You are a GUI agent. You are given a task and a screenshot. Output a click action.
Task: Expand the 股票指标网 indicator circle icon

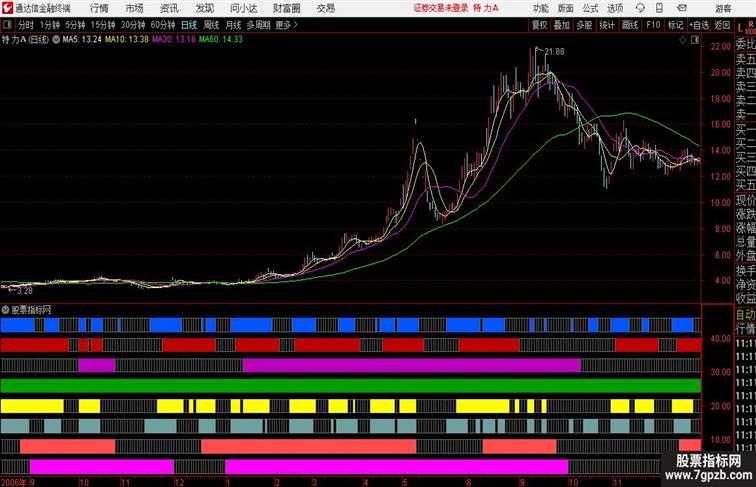pos(5,310)
